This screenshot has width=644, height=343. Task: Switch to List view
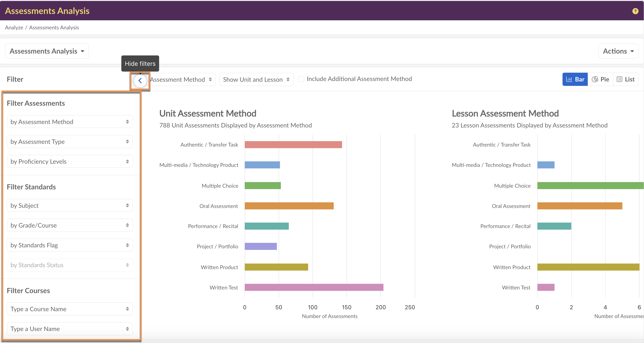coord(625,79)
